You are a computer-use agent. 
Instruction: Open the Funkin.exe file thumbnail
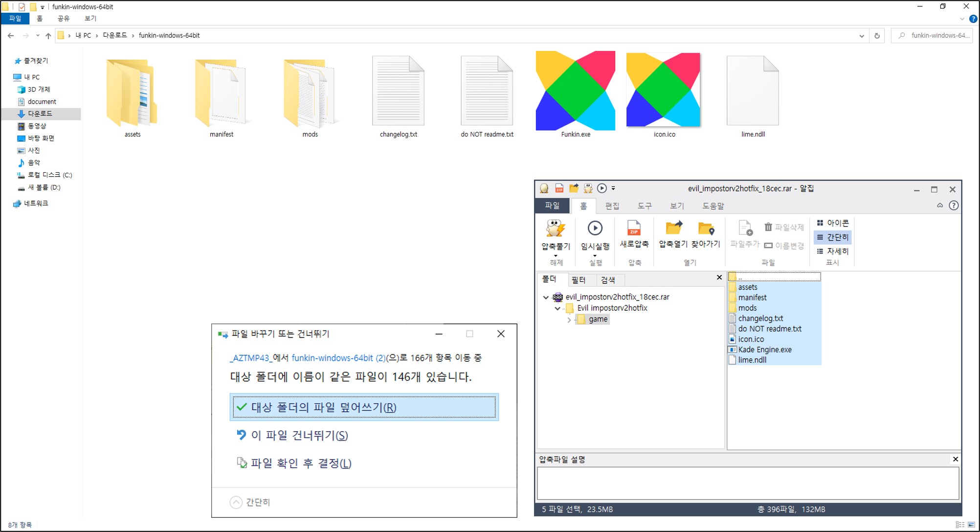pos(575,92)
